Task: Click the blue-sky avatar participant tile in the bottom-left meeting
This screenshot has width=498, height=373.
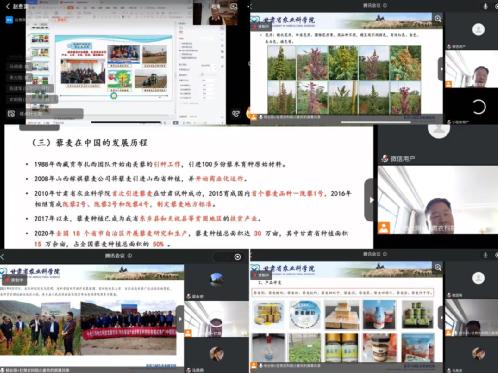Action: pyautogui.click(x=216, y=282)
